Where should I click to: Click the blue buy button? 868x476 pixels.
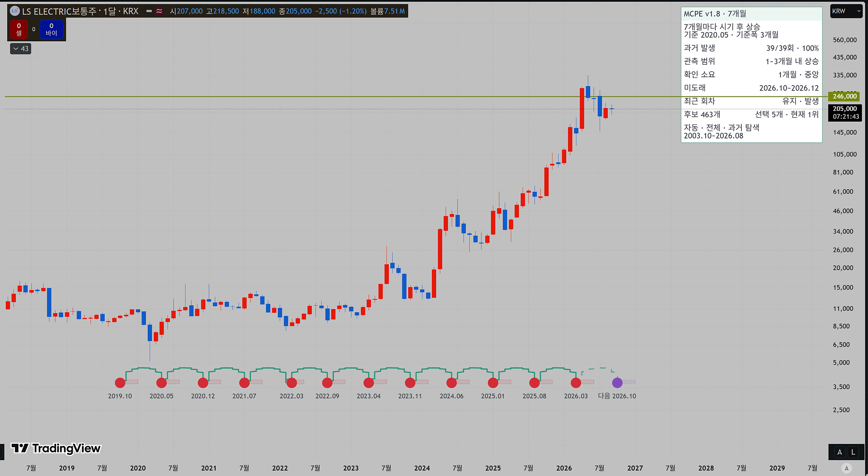pos(51,29)
